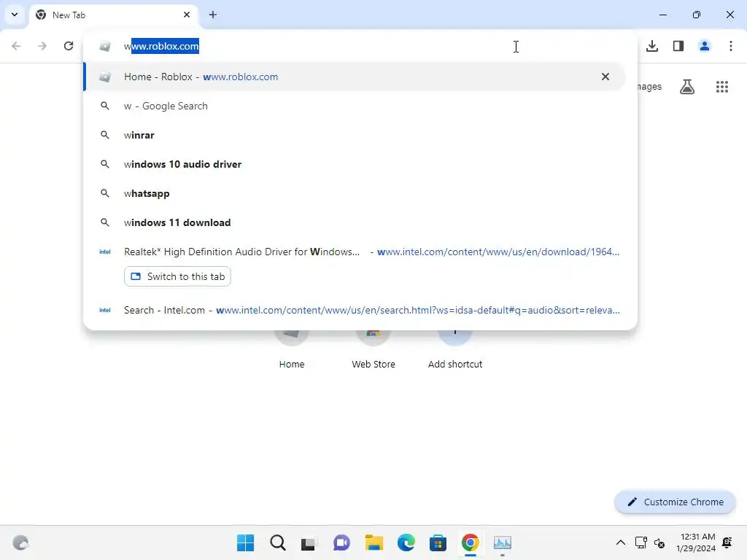Remove the Roblox suggestion with X
This screenshot has width=747, height=560.
pyautogui.click(x=605, y=77)
